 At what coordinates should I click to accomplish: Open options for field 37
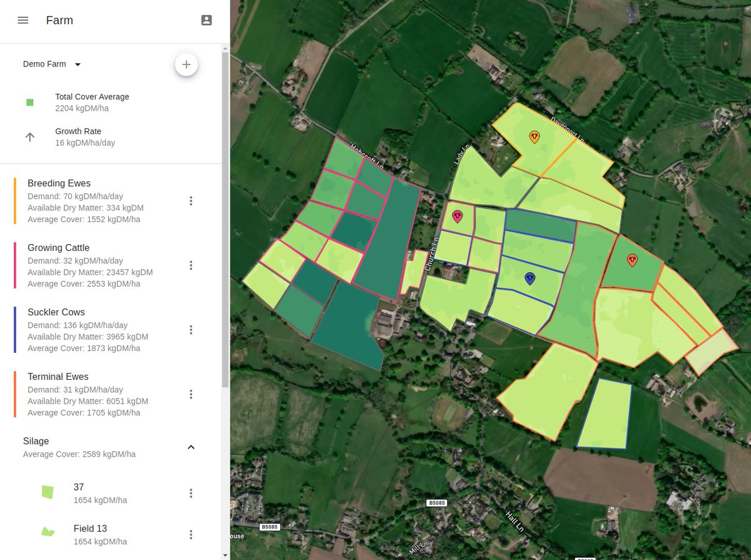pos(191,493)
